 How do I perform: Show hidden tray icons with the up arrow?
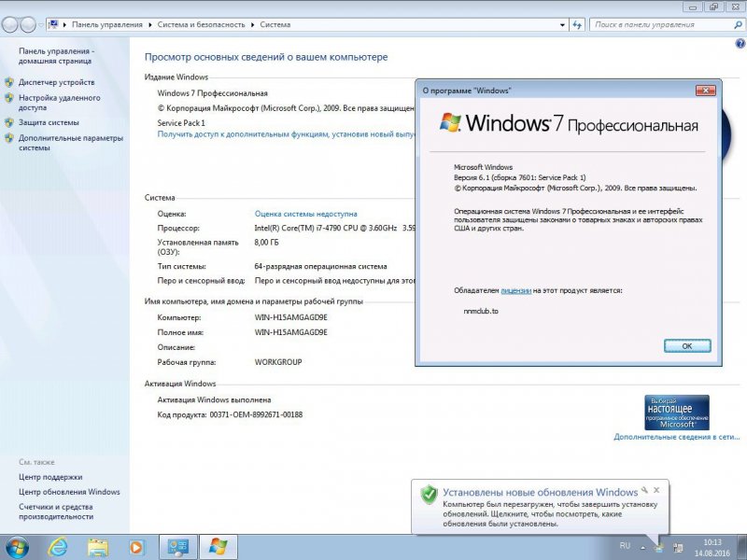point(642,548)
